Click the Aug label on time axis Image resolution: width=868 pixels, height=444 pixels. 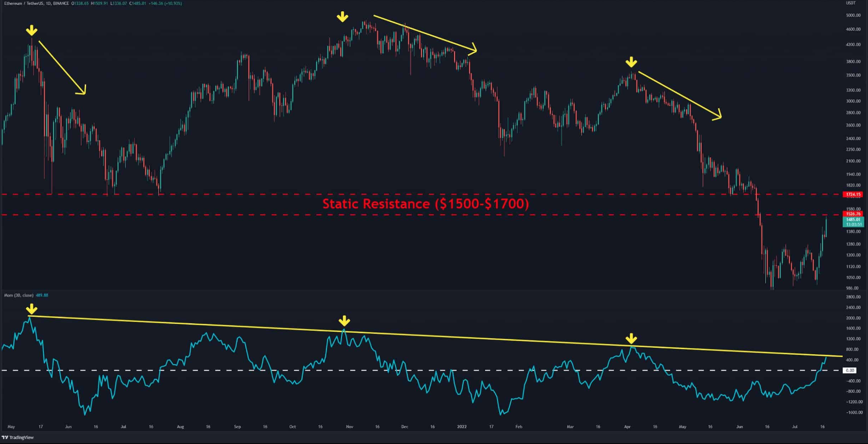point(180,427)
